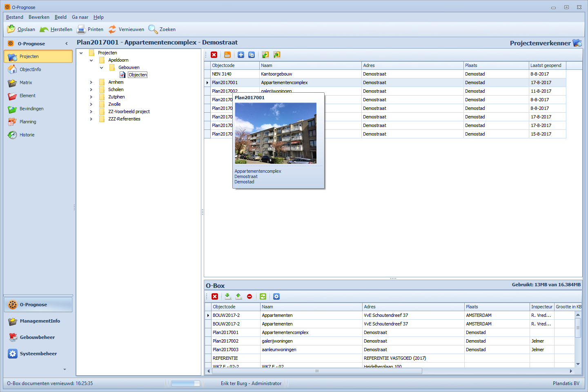This screenshot has width=588, height=392.
Task: Collapse the O-Prognose navigation pane
Action: (x=67, y=44)
